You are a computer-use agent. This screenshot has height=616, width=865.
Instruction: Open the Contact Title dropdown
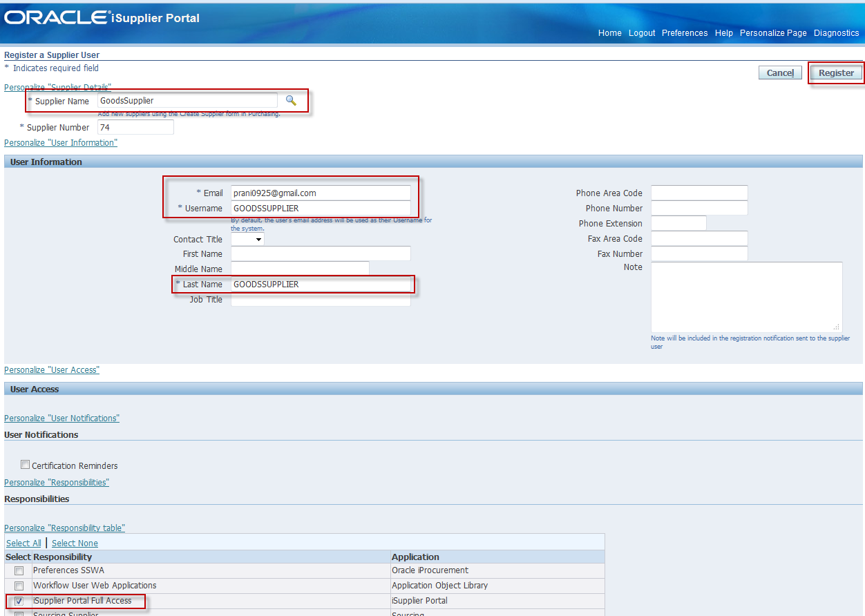[247, 238]
